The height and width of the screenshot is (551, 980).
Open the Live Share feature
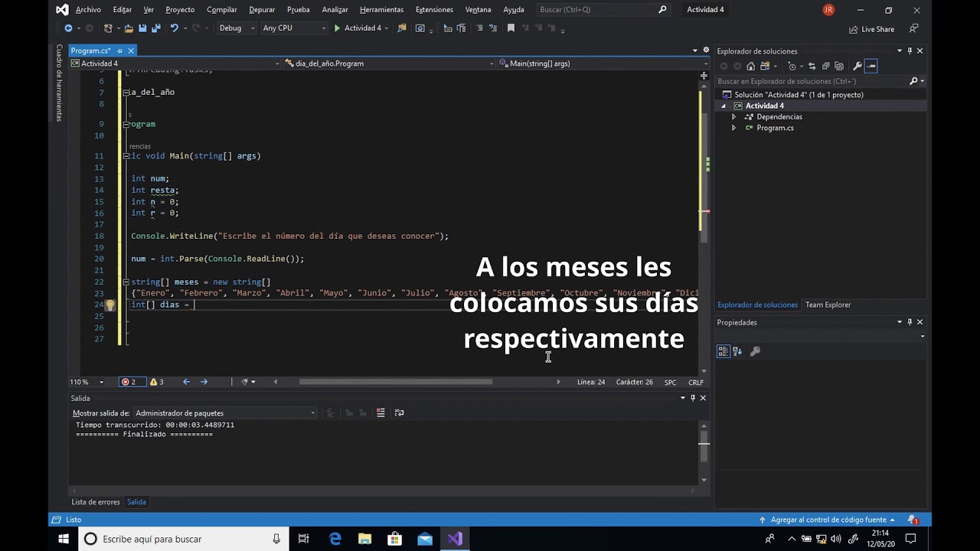871,29
